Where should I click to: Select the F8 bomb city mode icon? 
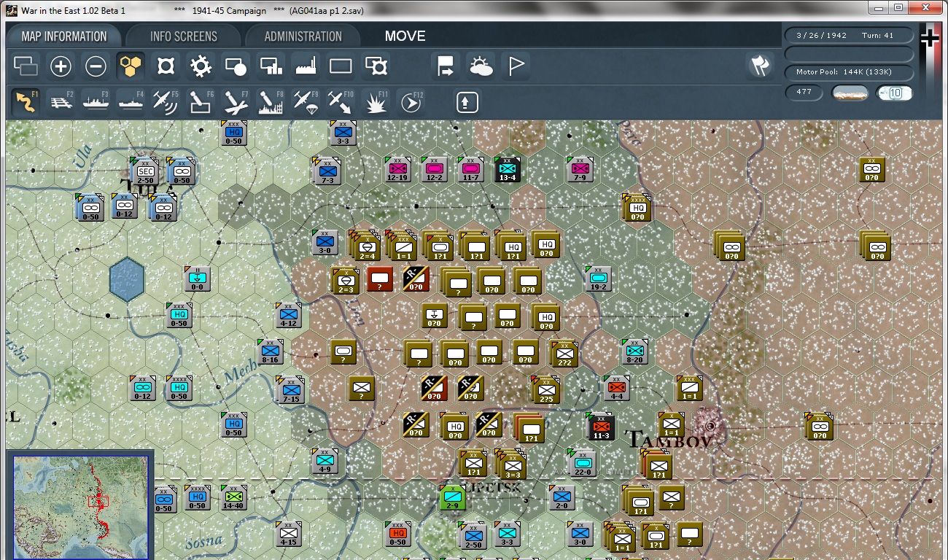pos(271,102)
